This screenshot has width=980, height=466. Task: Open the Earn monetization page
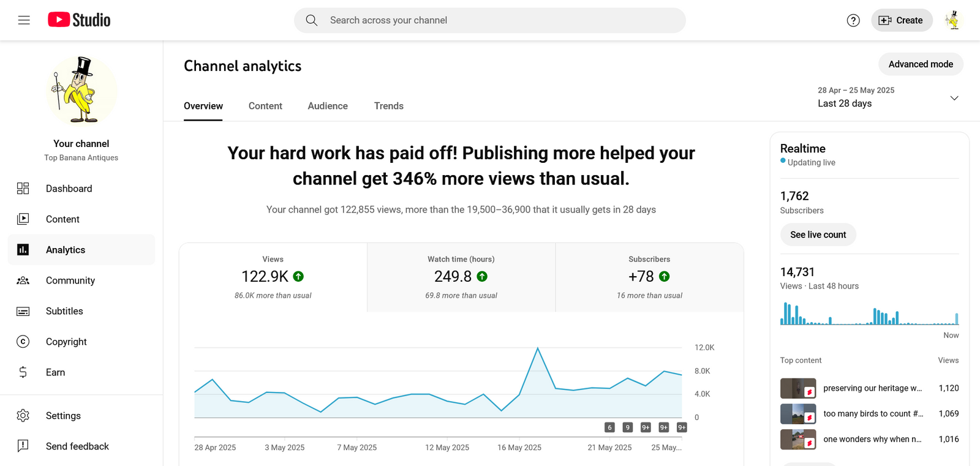point(55,372)
